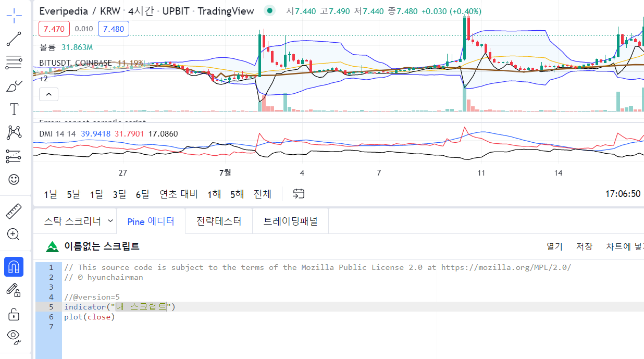Activate the zoom in tool

point(14,234)
